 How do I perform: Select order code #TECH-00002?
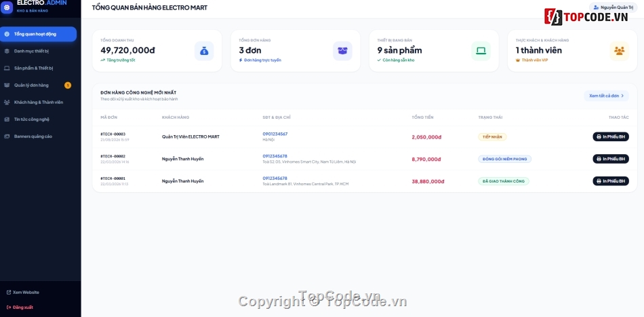pyautogui.click(x=113, y=156)
